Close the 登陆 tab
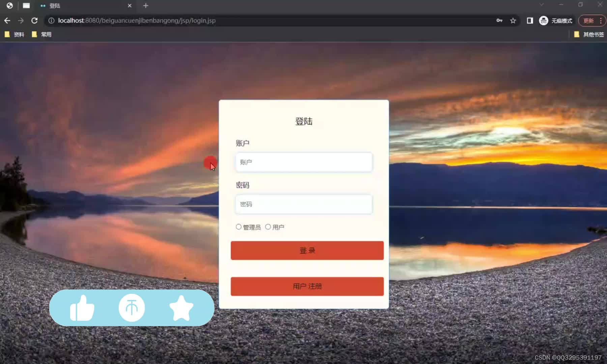Image resolution: width=607 pixels, height=364 pixels. 130,6
